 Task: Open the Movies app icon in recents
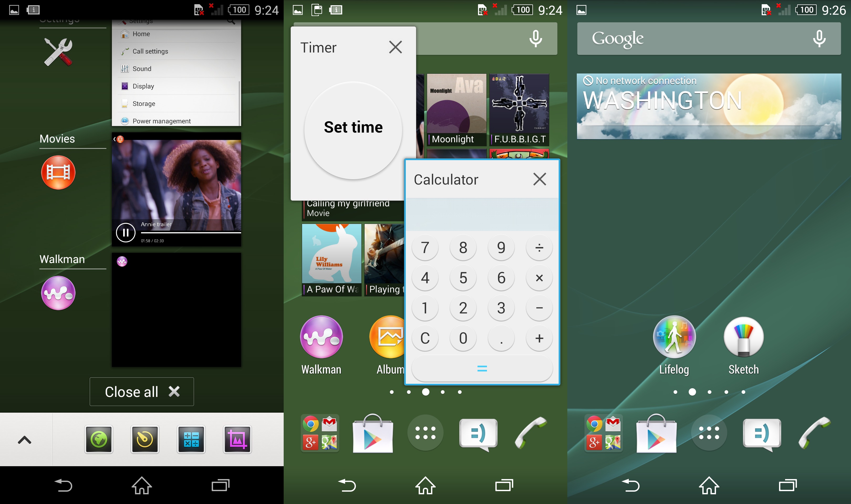[x=58, y=172]
